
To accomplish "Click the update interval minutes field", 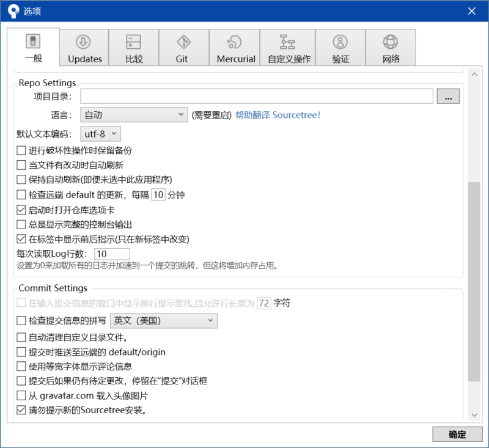I will [158, 195].
